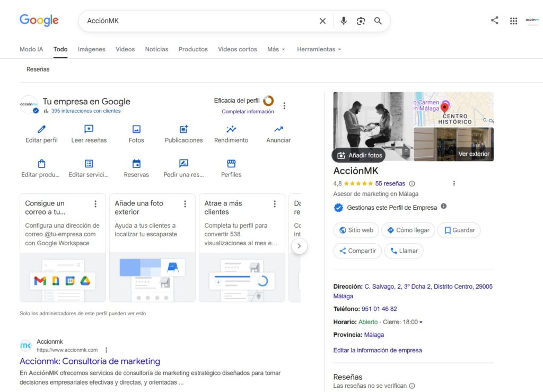Clear the search box with X

pos(322,21)
